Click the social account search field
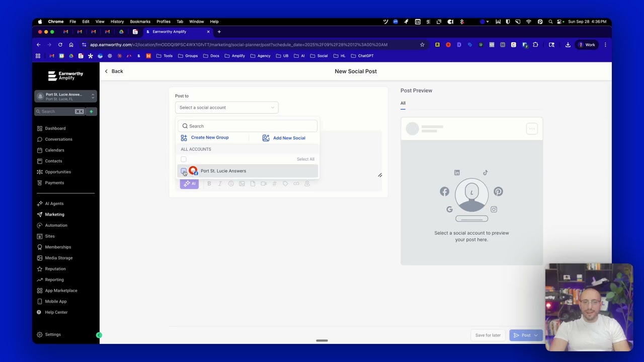644x362 pixels. [248, 126]
